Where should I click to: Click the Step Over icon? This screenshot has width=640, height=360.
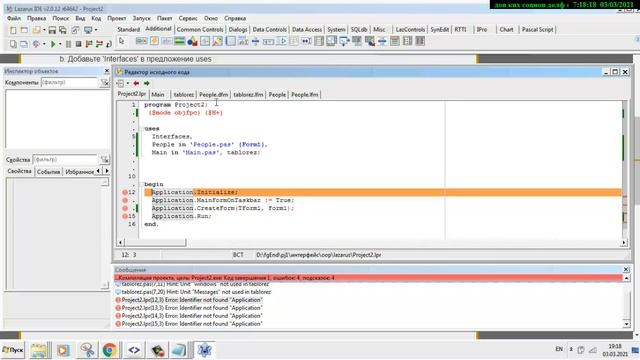pyautogui.click(x=99, y=44)
